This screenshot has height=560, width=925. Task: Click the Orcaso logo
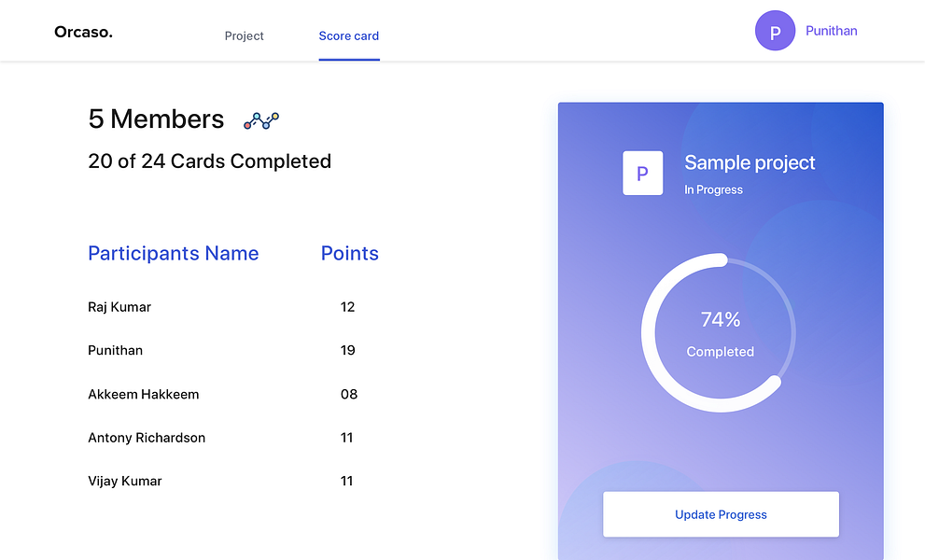click(x=83, y=32)
